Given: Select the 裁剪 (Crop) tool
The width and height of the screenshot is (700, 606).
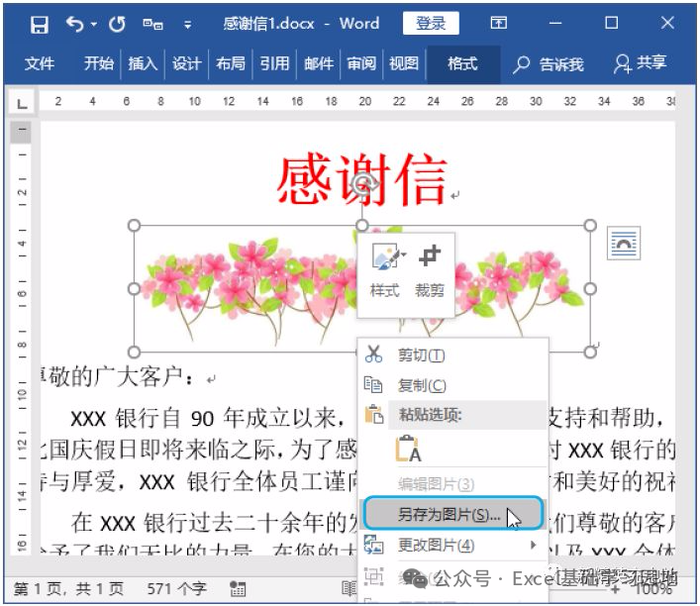Looking at the screenshot, I should 430,267.
